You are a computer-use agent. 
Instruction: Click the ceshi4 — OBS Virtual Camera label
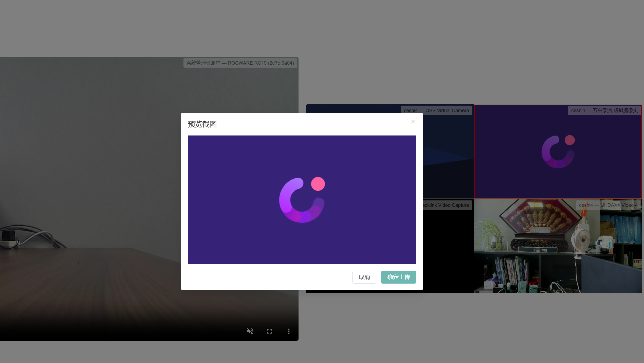(x=436, y=111)
